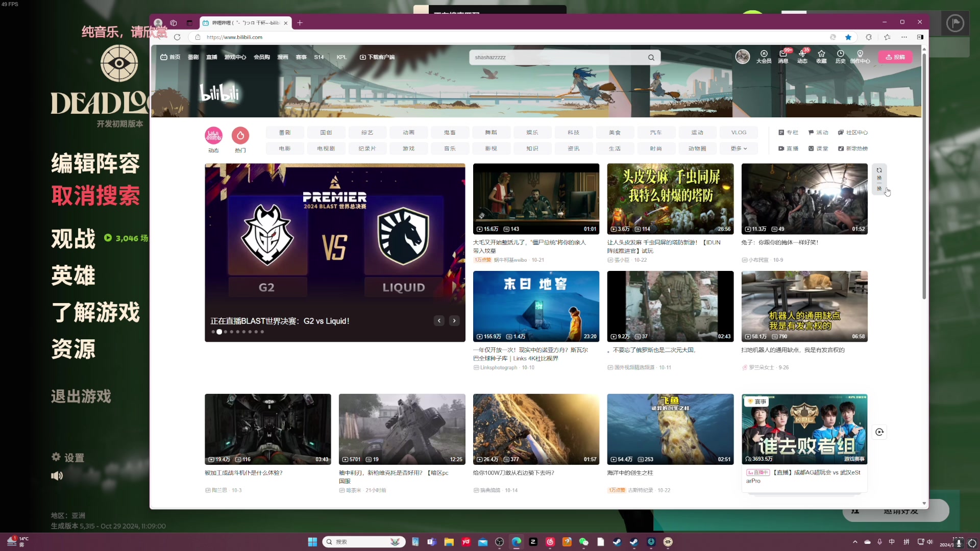
Task: Click the favorites star in address bar
Action: [x=848, y=37]
